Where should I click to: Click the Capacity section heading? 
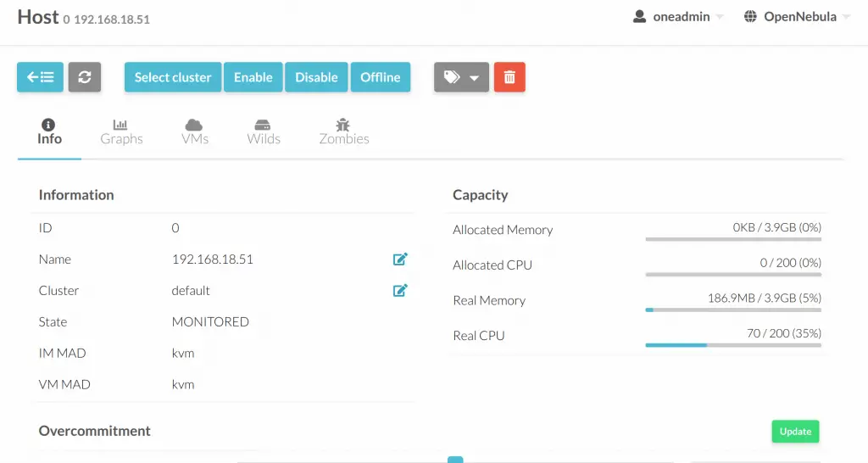(x=480, y=195)
